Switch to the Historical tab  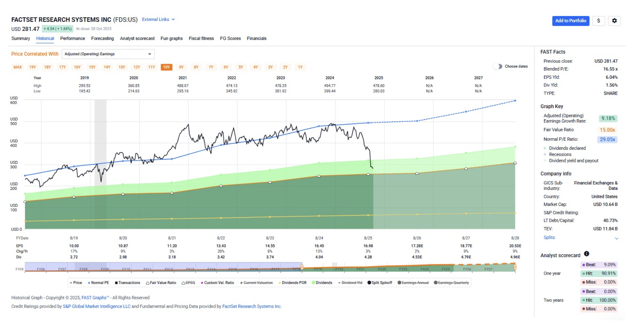coord(45,39)
